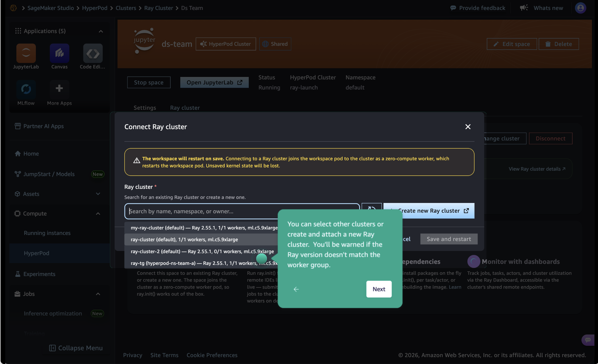Click the More Apps plus icon
Screen dimensions: 598x364
tap(59, 89)
